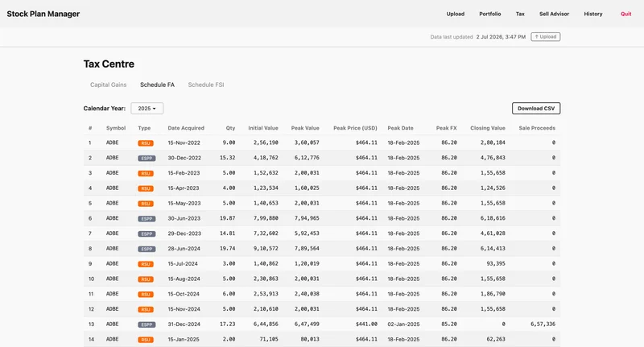Click the peak FX value 85.20
This screenshot has height=347, width=644.
coord(449,324)
